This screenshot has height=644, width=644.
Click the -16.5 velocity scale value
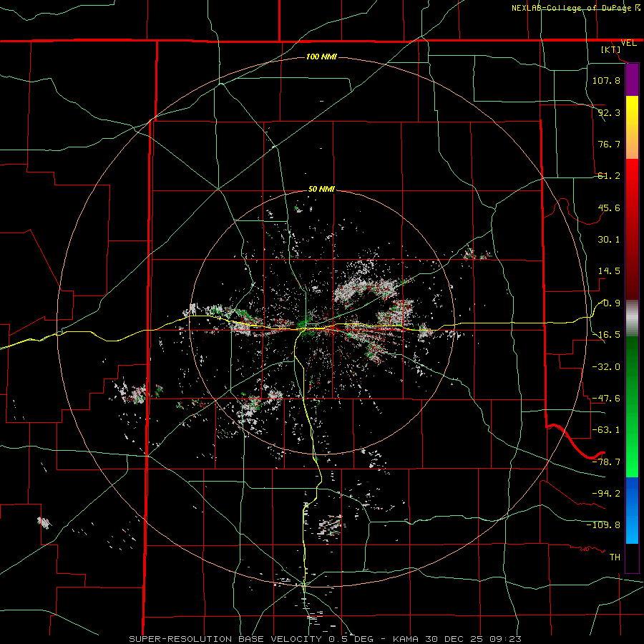606,335
